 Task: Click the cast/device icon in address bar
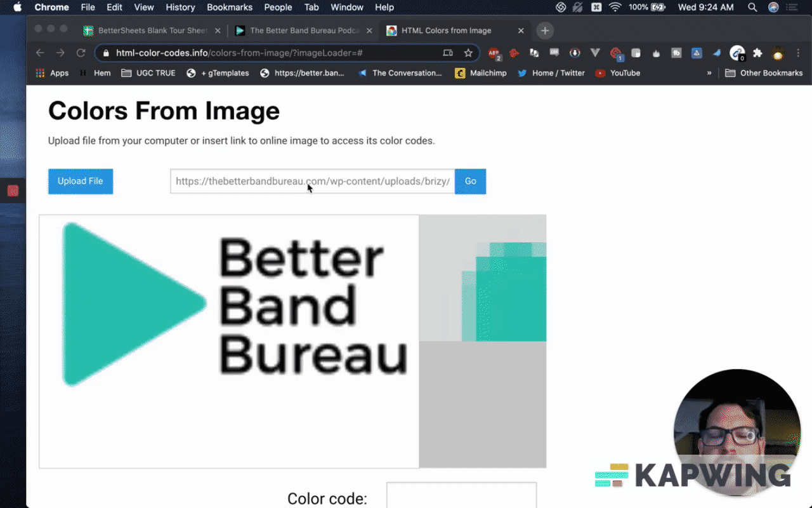[x=448, y=53]
